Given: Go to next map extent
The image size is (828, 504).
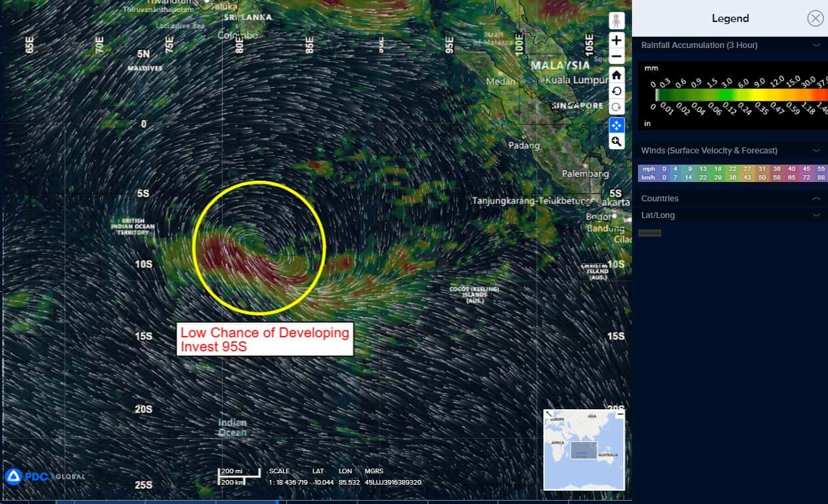Looking at the screenshot, I should point(616,107).
